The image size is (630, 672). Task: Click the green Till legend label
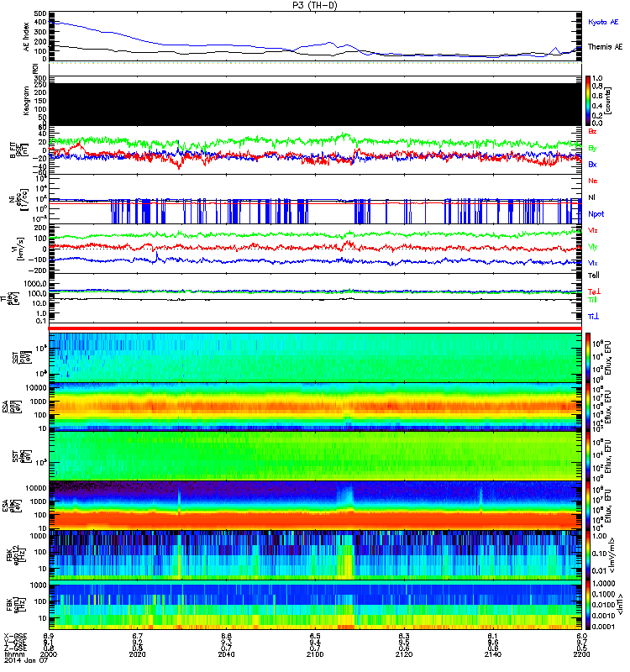[592, 300]
